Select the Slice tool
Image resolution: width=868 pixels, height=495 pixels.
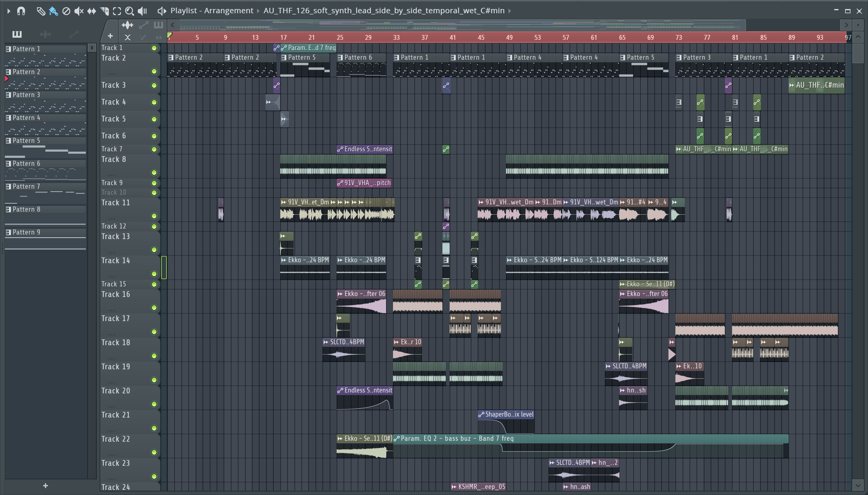(104, 11)
